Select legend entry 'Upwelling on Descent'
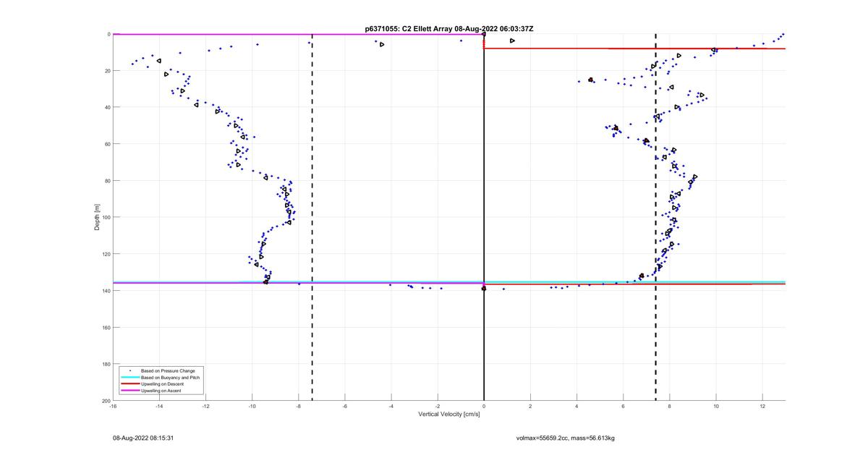Image resolution: width=868 pixels, height=450 pixels. 162,384
